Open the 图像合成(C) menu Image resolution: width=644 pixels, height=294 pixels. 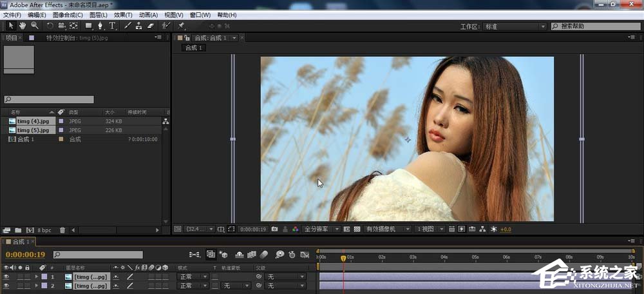[68, 15]
